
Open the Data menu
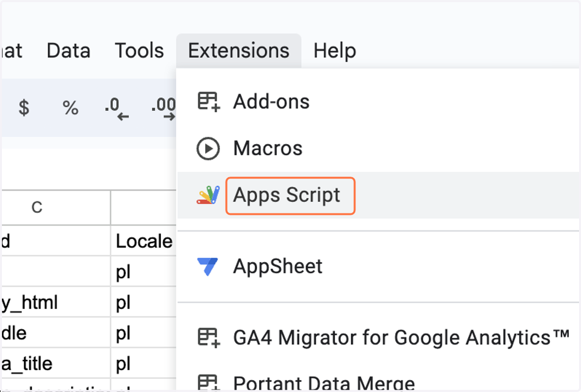68,50
